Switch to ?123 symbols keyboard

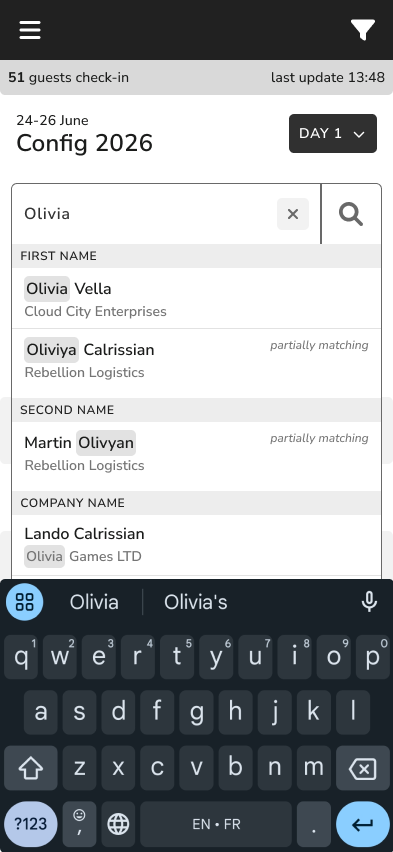point(30,824)
